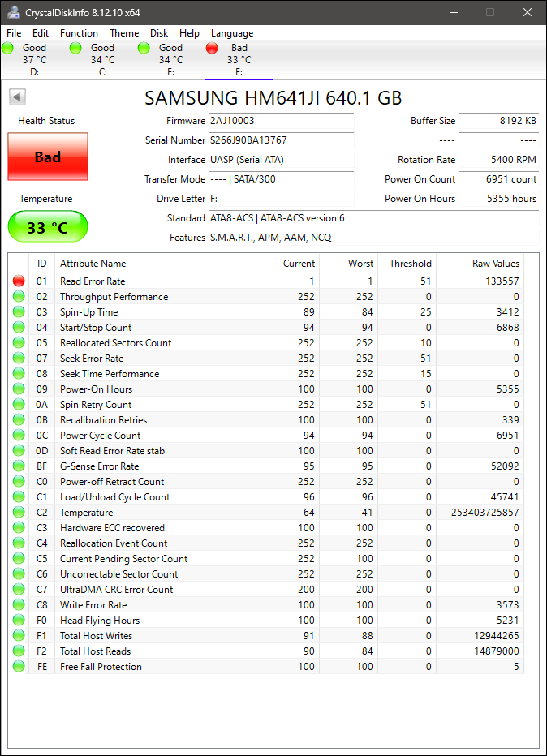This screenshot has height=756, width=547.
Task: Click the status icon for Temperature attribute row
Action: coord(19,512)
